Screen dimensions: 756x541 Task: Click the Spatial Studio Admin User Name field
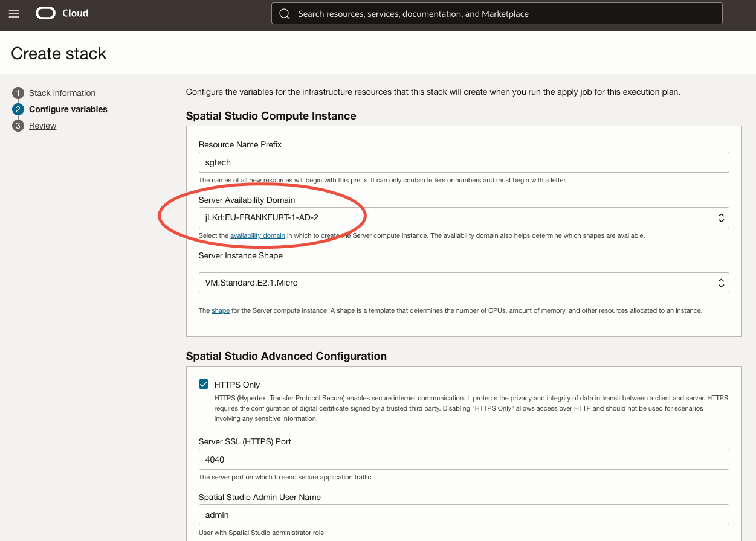464,515
